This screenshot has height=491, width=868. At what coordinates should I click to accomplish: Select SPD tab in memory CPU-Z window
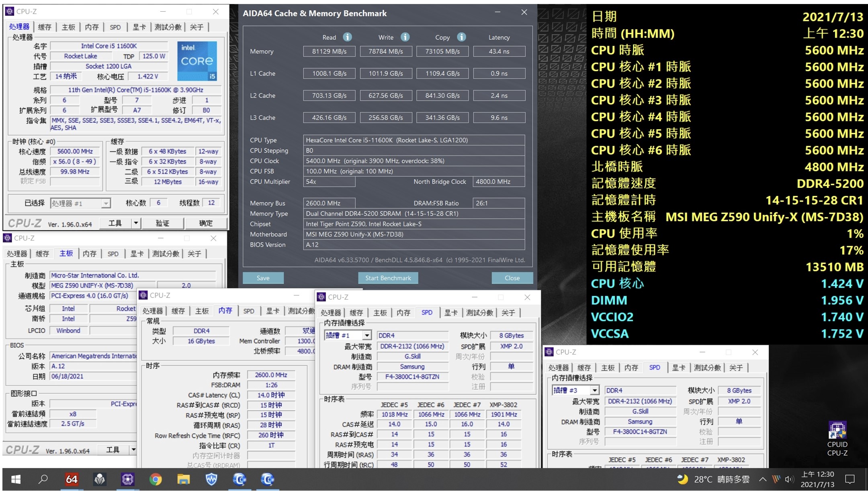point(249,311)
